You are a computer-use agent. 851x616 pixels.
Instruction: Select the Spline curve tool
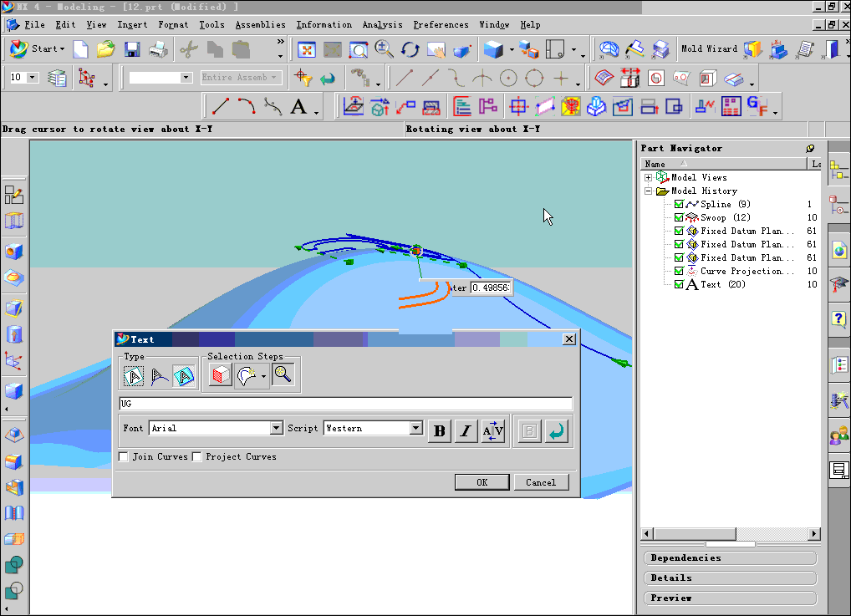point(271,106)
